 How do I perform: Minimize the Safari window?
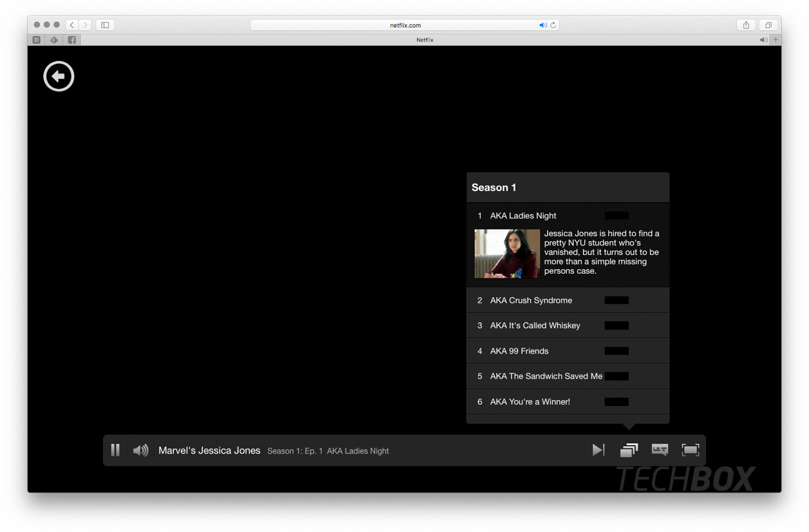coord(47,25)
